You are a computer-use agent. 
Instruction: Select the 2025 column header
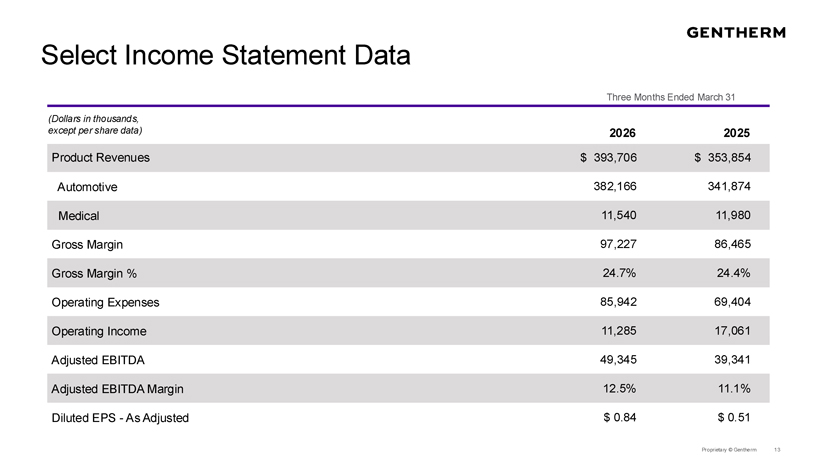tap(736, 133)
